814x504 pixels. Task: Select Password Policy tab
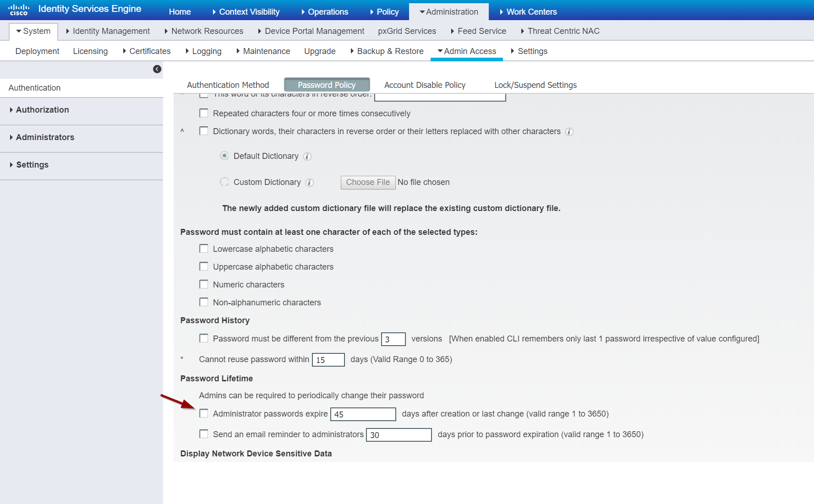pos(327,85)
